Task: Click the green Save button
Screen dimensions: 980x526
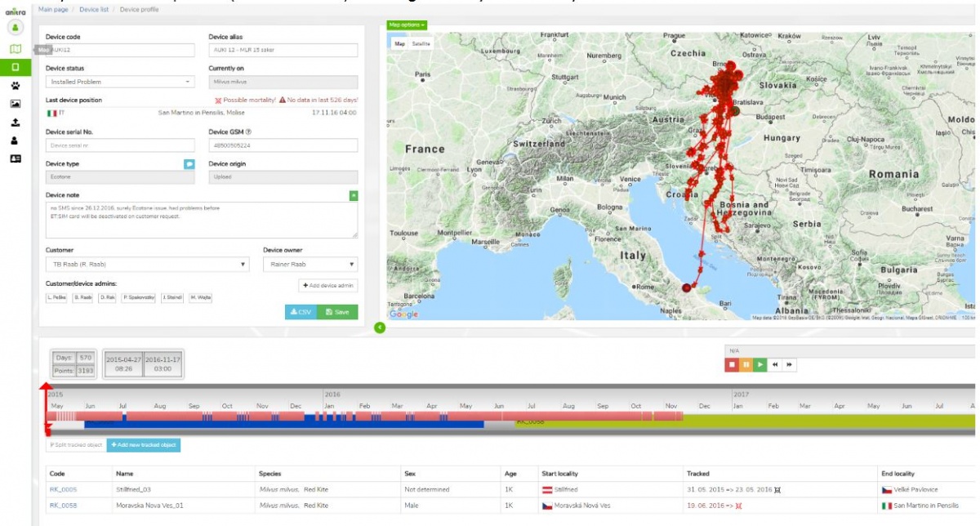Action: (x=336, y=312)
